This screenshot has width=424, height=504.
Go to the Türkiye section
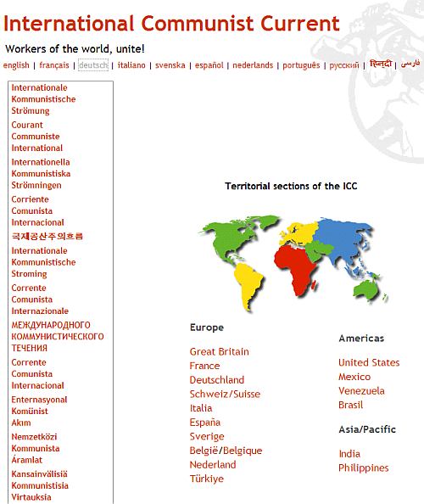[207, 479]
